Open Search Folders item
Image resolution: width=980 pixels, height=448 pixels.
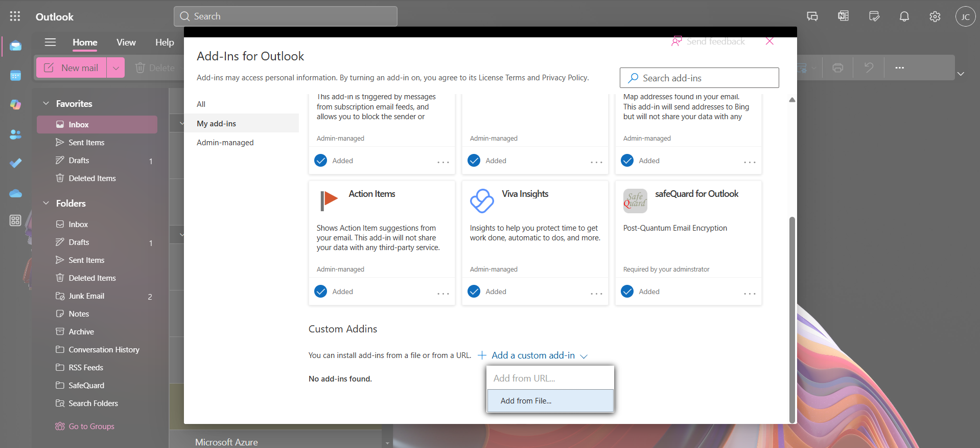pyautogui.click(x=97, y=403)
